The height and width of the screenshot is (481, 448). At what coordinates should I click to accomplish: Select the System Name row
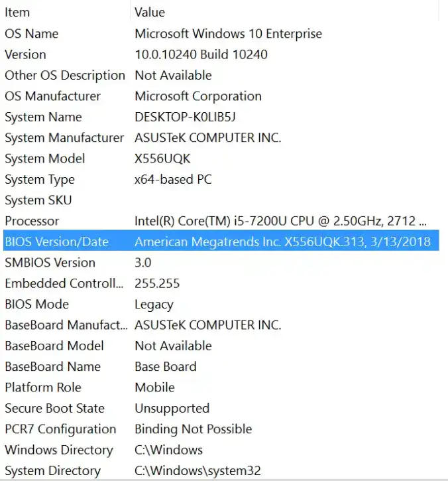pyautogui.click(x=43, y=117)
